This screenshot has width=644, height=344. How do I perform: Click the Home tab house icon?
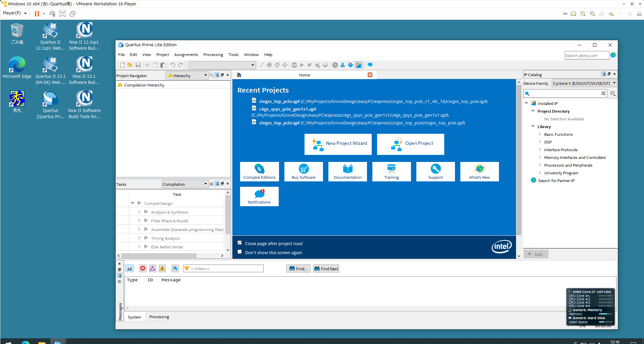[x=239, y=75]
